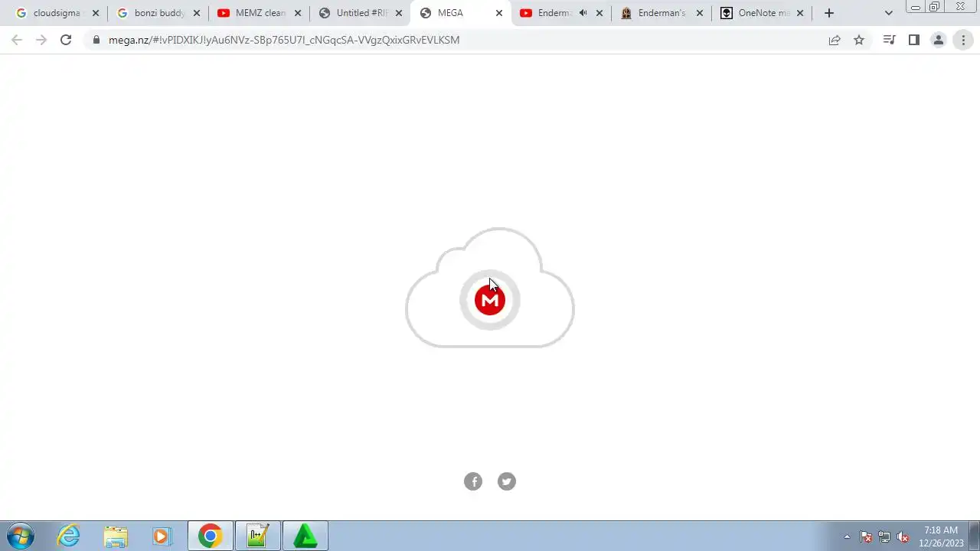Open Chrome profile menu
Image resolution: width=980 pixels, height=551 pixels.
click(938, 40)
